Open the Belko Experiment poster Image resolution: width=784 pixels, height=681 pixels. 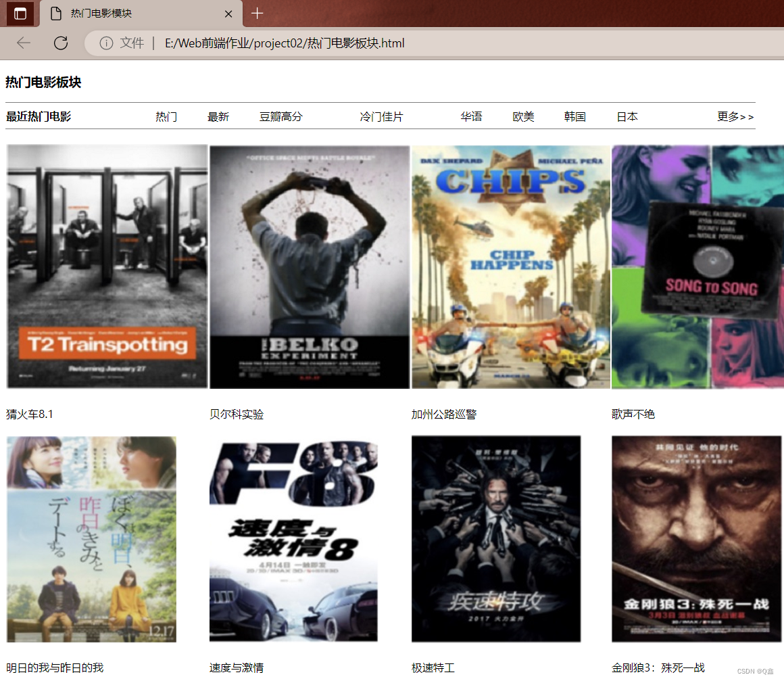pyautogui.click(x=310, y=266)
